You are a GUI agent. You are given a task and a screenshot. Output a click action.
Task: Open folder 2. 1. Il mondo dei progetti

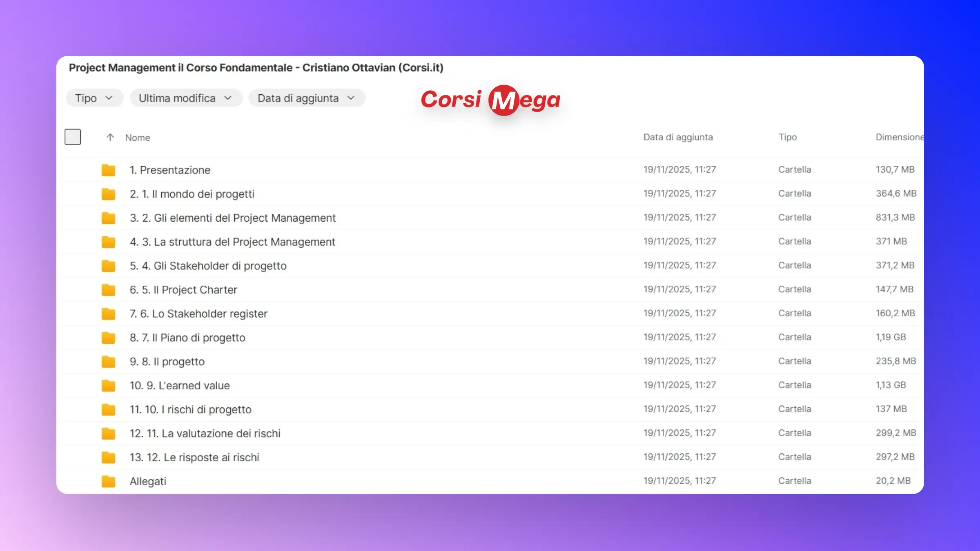coord(192,194)
